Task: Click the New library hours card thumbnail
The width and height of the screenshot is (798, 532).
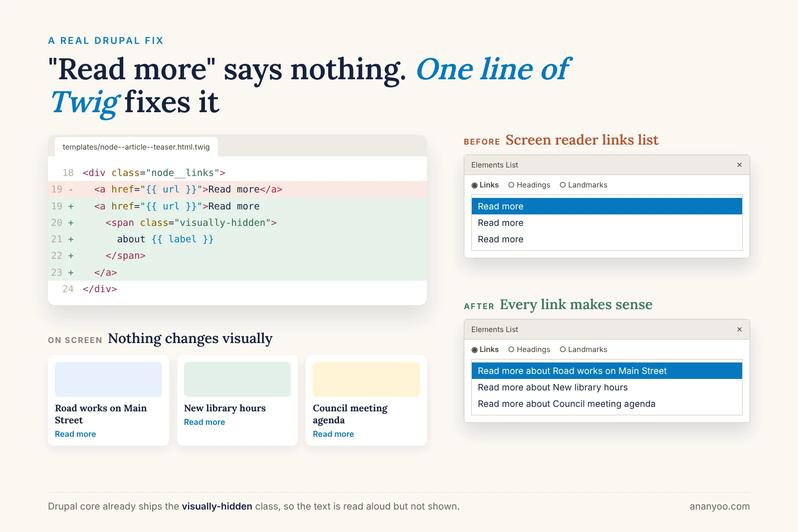Action: [237, 379]
